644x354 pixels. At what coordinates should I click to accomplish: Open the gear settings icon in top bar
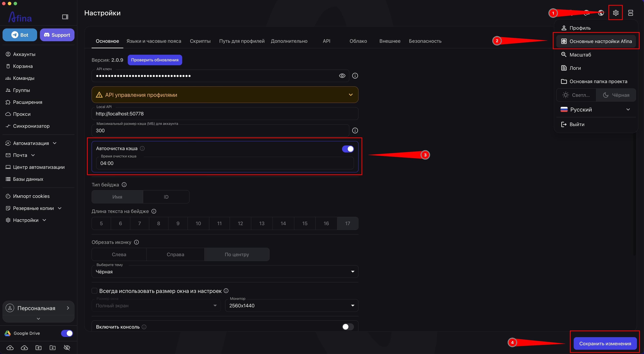point(615,13)
